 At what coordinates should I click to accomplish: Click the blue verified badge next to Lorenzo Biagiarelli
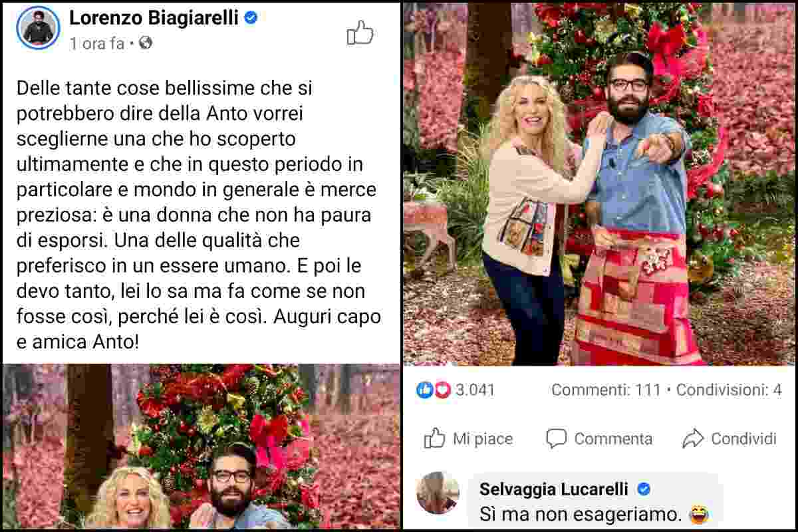coord(251,18)
